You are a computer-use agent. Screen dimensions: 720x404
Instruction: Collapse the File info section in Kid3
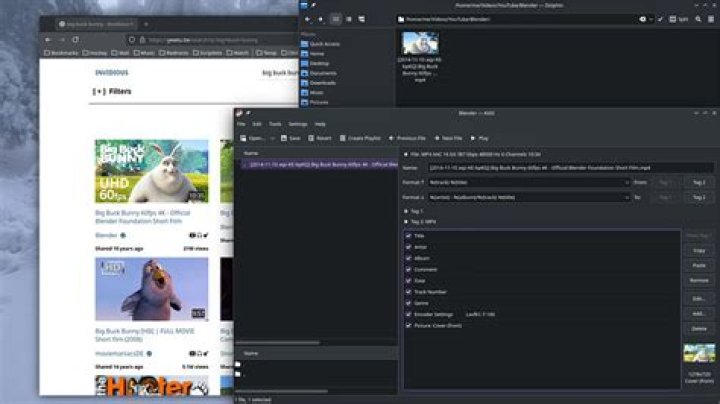pyautogui.click(x=406, y=154)
